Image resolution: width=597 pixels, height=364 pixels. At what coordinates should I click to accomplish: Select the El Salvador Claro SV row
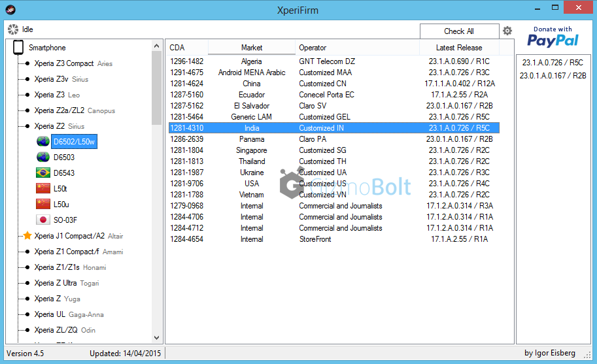pos(334,106)
